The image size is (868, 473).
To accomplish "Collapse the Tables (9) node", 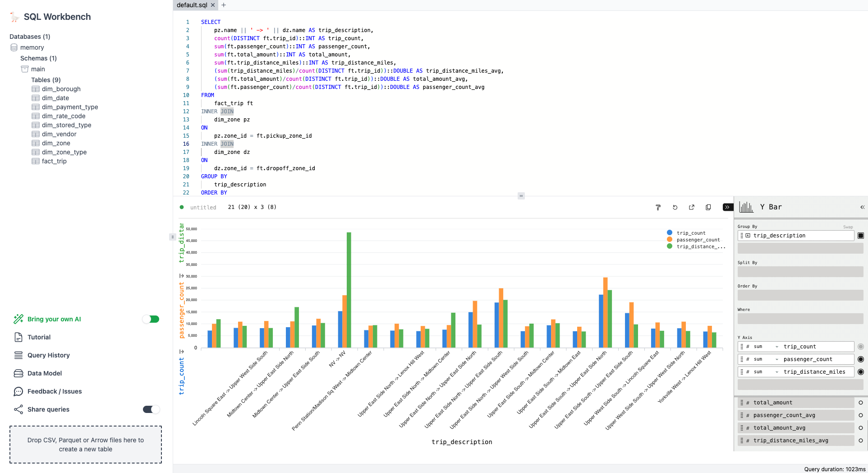I will pos(46,80).
